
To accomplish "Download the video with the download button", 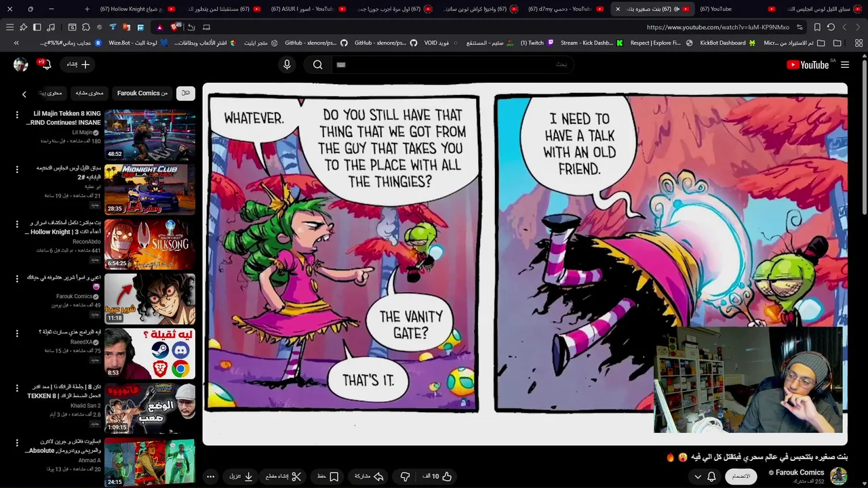I will (x=241, y=476).
